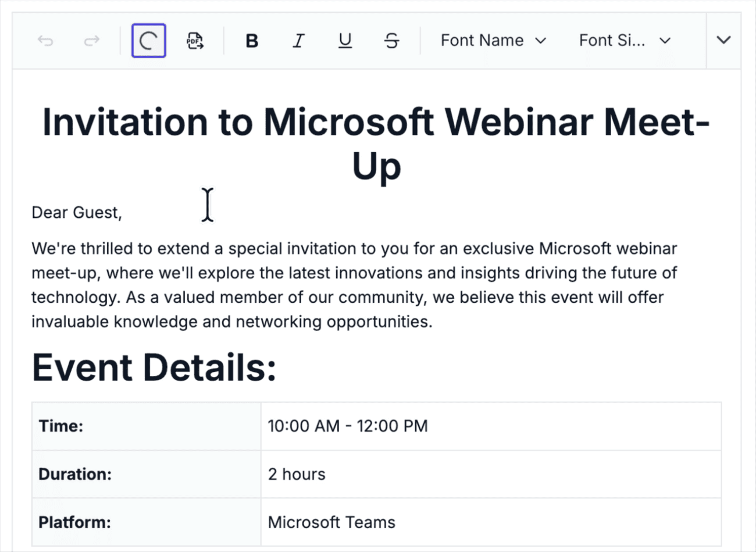
Task: Click the 'Platform:' table cell
Action: (147, 522)
